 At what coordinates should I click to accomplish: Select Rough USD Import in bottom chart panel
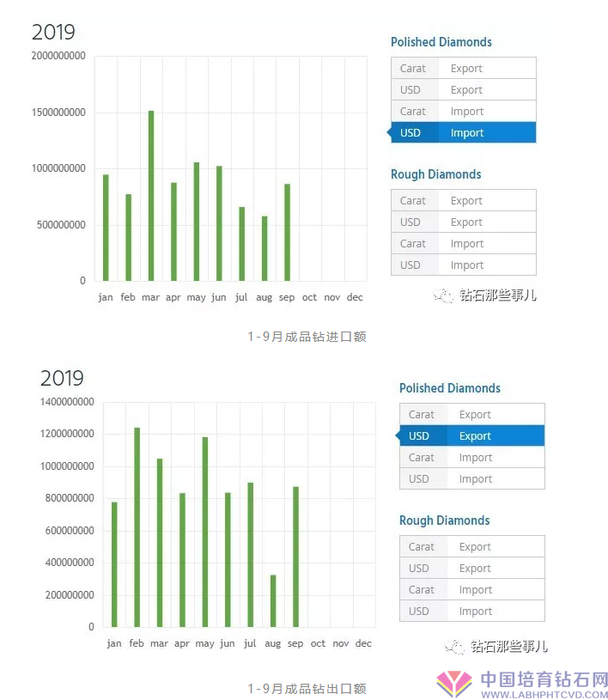pyautogui.click(x=471, y=611)
